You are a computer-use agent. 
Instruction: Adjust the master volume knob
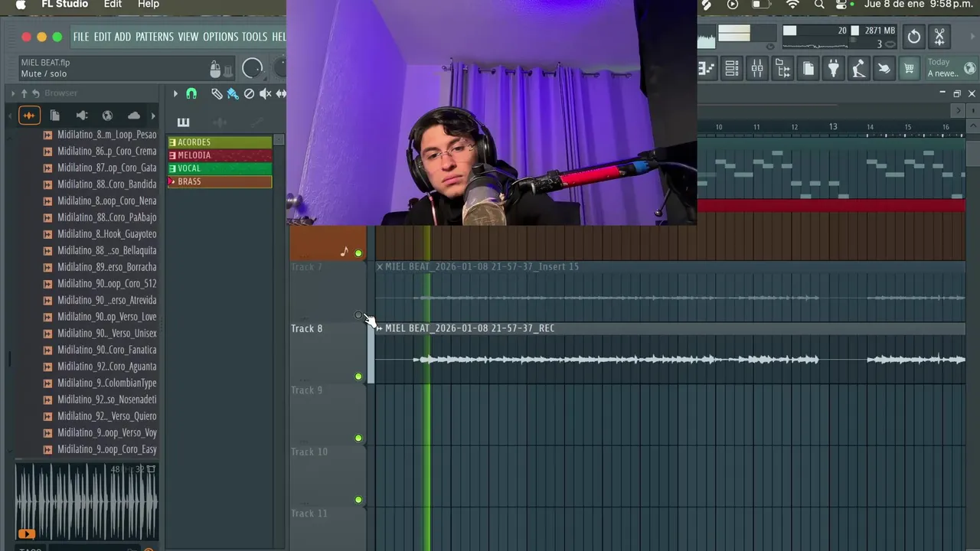point(252,69)
